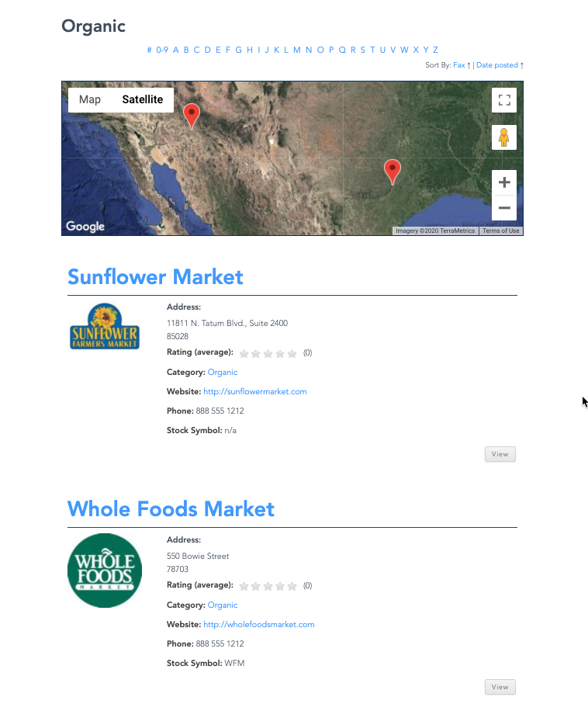Image resolution: width=588 pixels, height=725 pixels.
Task: Open Organic category link under Sunflower Market
Action: [223, 373]
